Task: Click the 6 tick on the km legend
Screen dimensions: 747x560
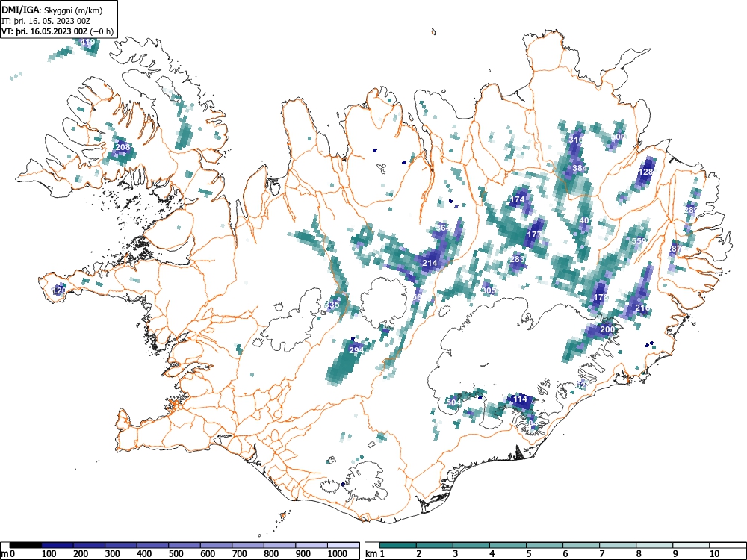Action: pos(565,554)
